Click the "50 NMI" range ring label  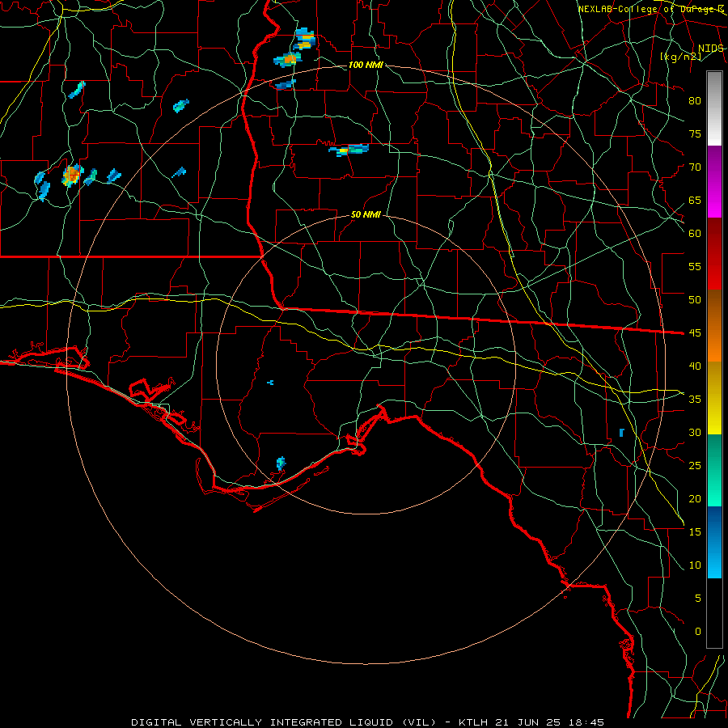[366, 214]
